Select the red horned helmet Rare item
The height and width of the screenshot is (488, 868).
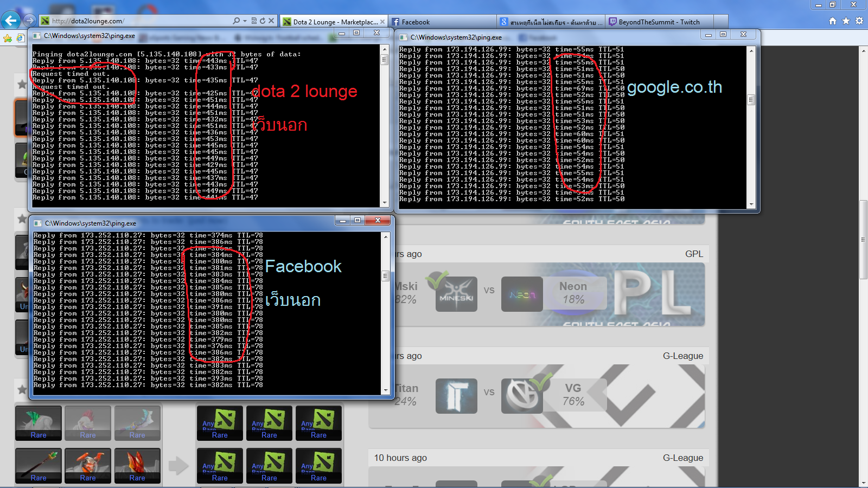(88, 466)
